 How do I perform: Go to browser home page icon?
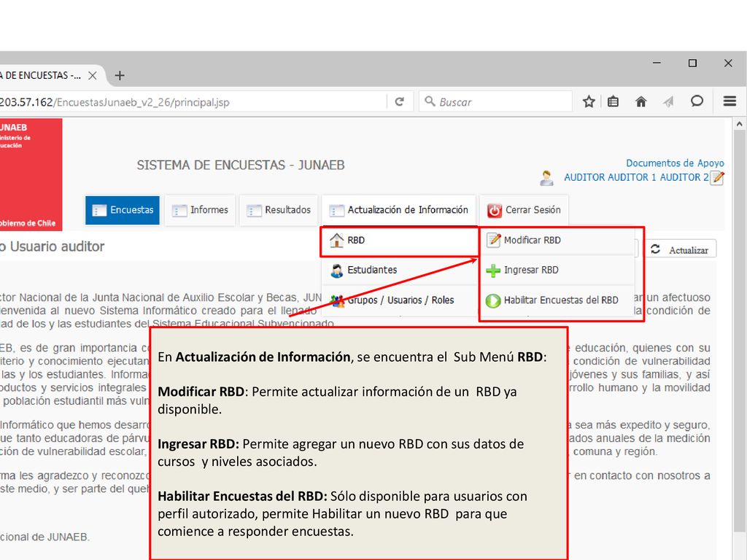[640, 101]
